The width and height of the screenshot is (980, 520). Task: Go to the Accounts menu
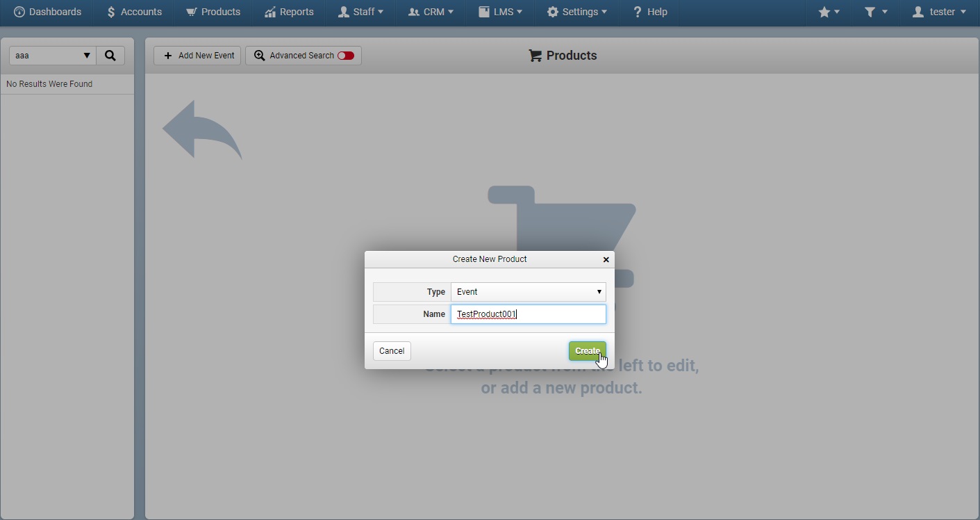tap(134, 12)
